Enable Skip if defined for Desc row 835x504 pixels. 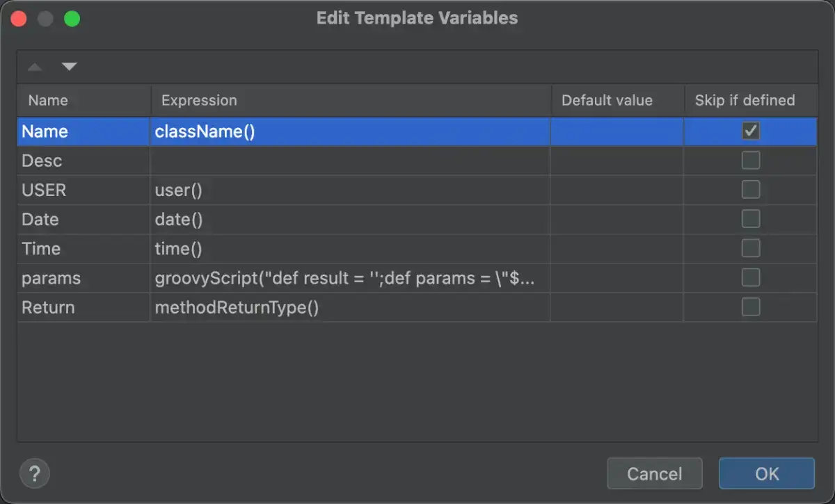click(750, 161)
